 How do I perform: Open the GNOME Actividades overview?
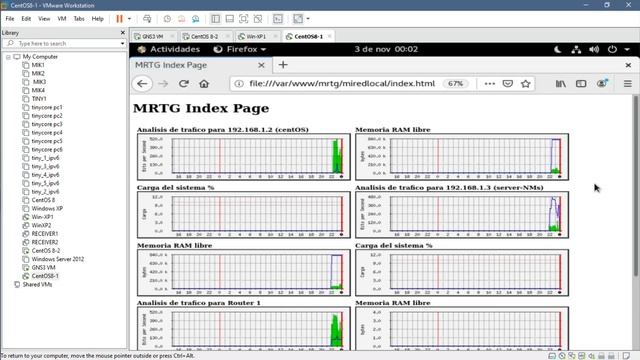click(x=169, y=49)
